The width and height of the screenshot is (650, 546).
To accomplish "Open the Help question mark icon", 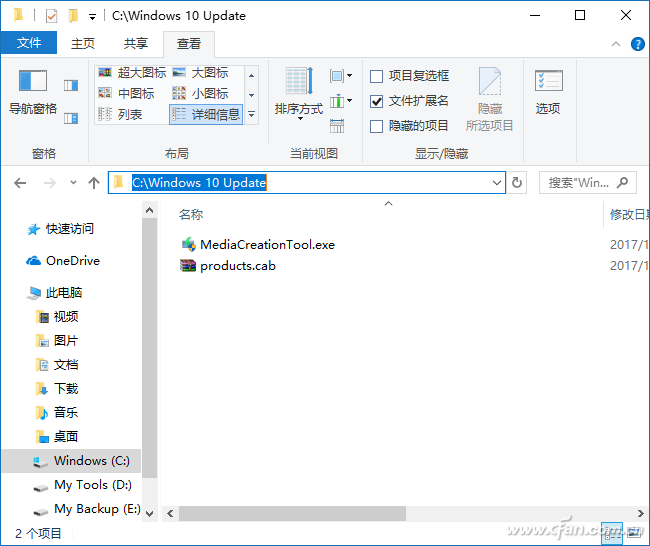I will [x=638, y=44].
